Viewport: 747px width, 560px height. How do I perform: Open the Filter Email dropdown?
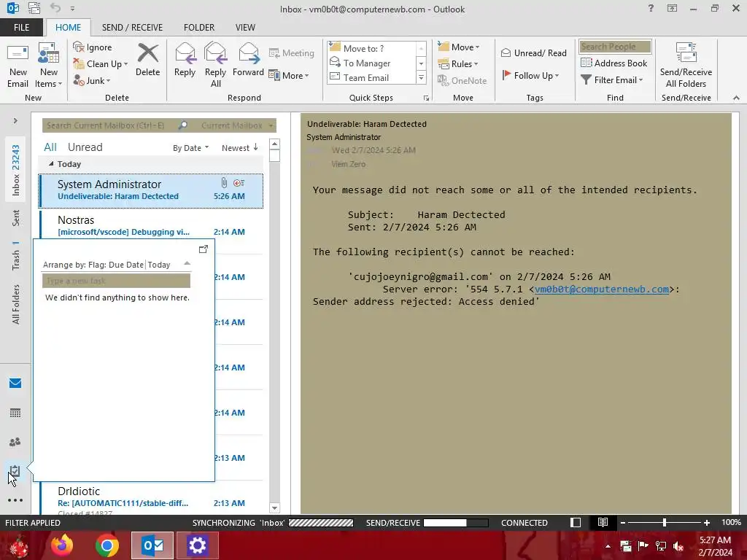point(612,80)
